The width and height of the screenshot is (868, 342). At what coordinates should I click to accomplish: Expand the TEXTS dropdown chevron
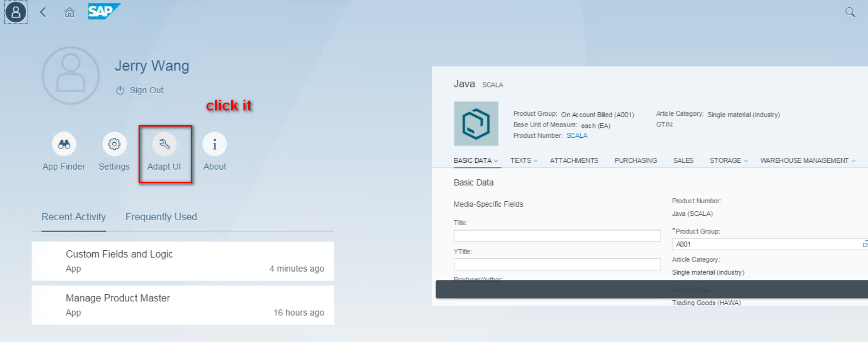[535, 161]
